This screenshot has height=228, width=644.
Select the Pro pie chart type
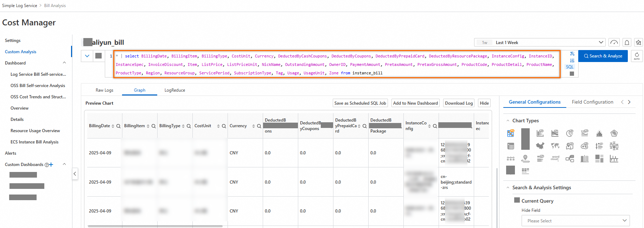pos(570,133)
